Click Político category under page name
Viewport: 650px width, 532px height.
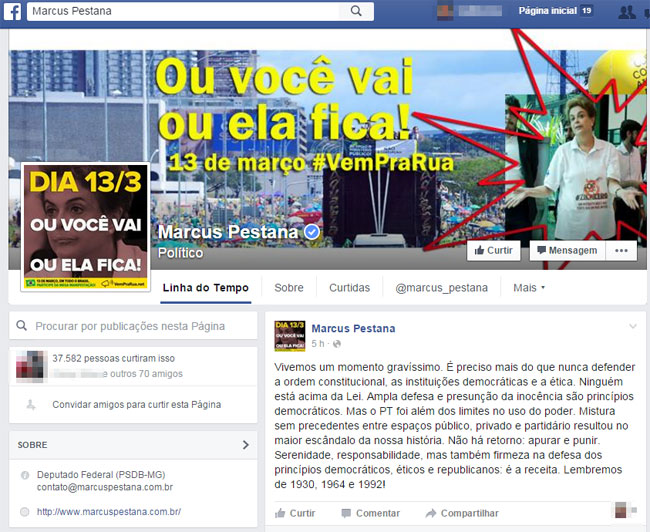181,253
